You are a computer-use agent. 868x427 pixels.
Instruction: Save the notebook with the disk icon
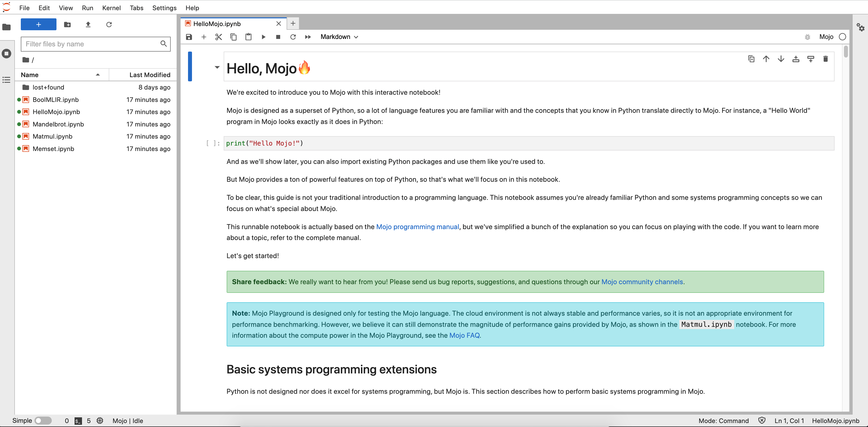pyautogui.click(x=189, y=37)
